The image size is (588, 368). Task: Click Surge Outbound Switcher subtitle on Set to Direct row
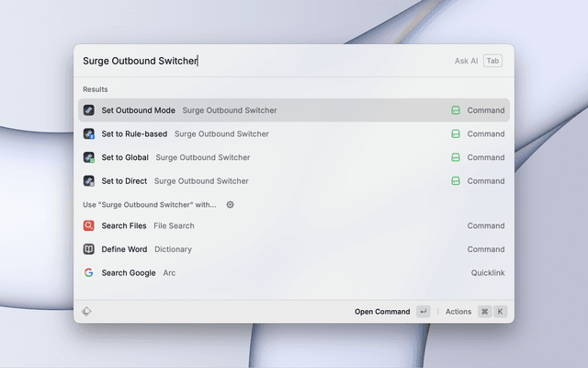pos(201,181)
